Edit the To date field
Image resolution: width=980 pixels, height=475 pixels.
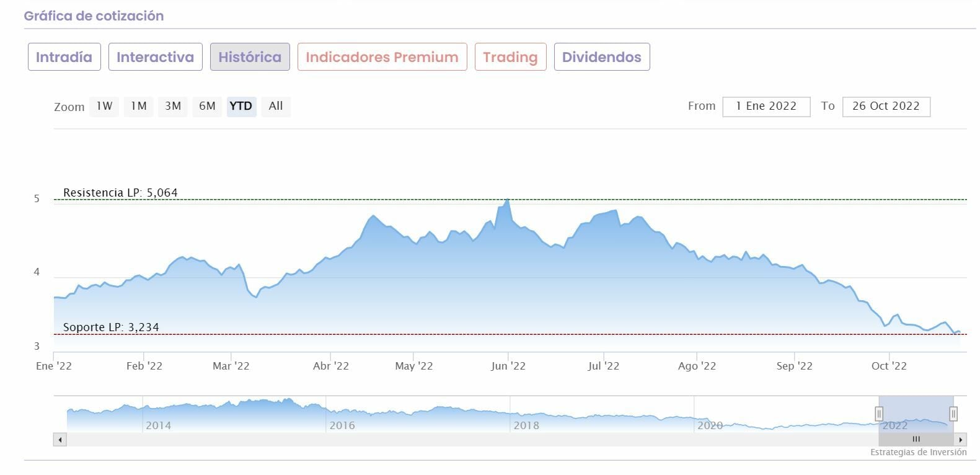tap(886, 106)
